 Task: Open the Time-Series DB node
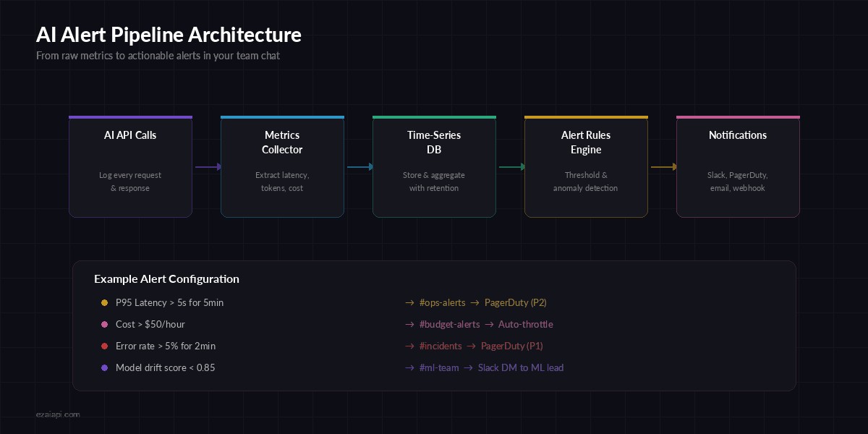click(434, 165)
